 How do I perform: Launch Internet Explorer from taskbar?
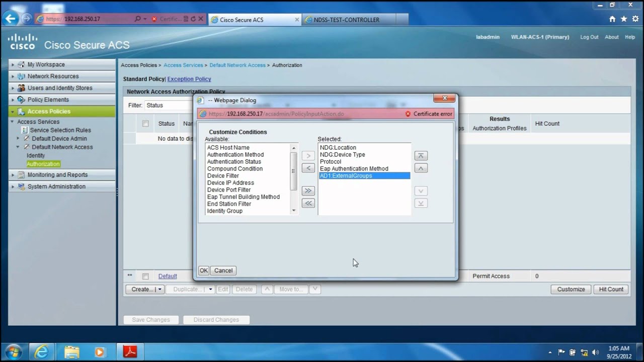(x=42, y=351)
